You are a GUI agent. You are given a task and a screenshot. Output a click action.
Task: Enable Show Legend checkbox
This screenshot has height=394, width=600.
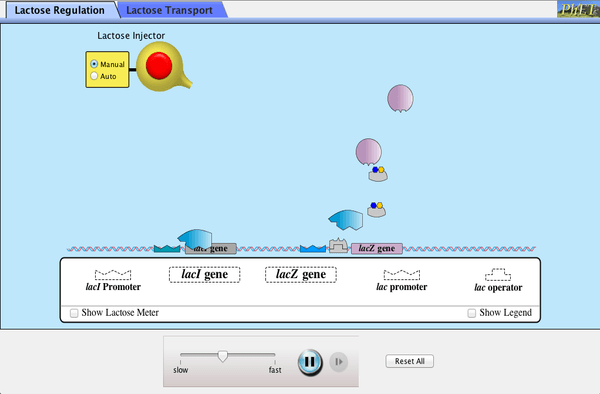point(471,313)
